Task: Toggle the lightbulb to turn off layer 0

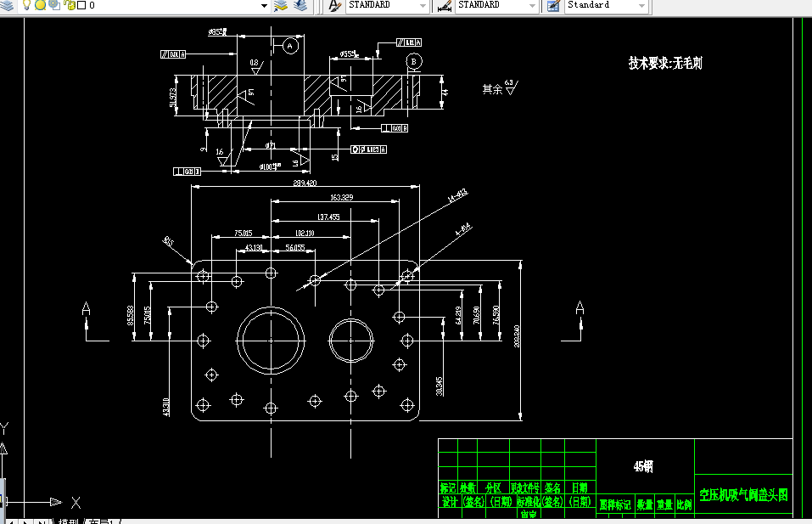Action: coord(26,6)
